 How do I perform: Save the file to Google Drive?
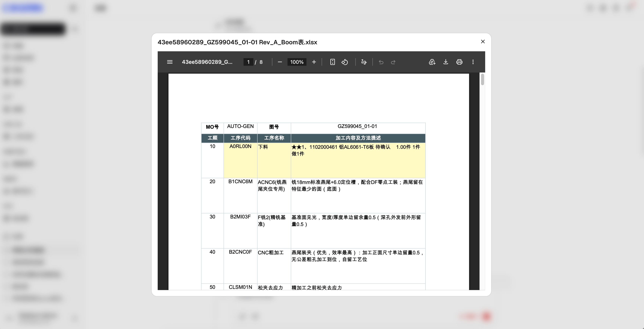[x=432, y=62]
